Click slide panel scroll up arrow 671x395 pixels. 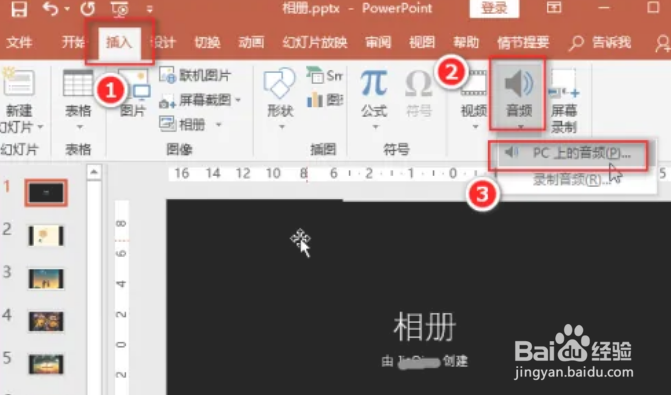[x=94, y=172]
